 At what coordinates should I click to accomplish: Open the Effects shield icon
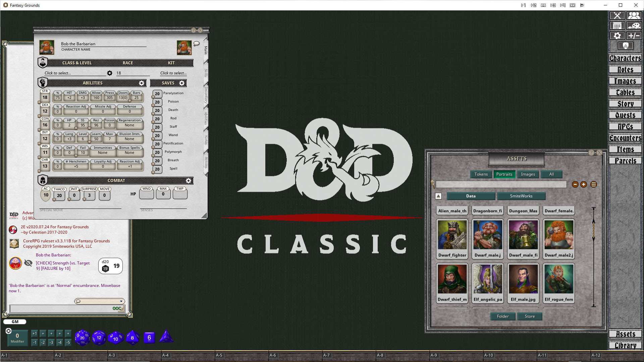click(626, 46)
